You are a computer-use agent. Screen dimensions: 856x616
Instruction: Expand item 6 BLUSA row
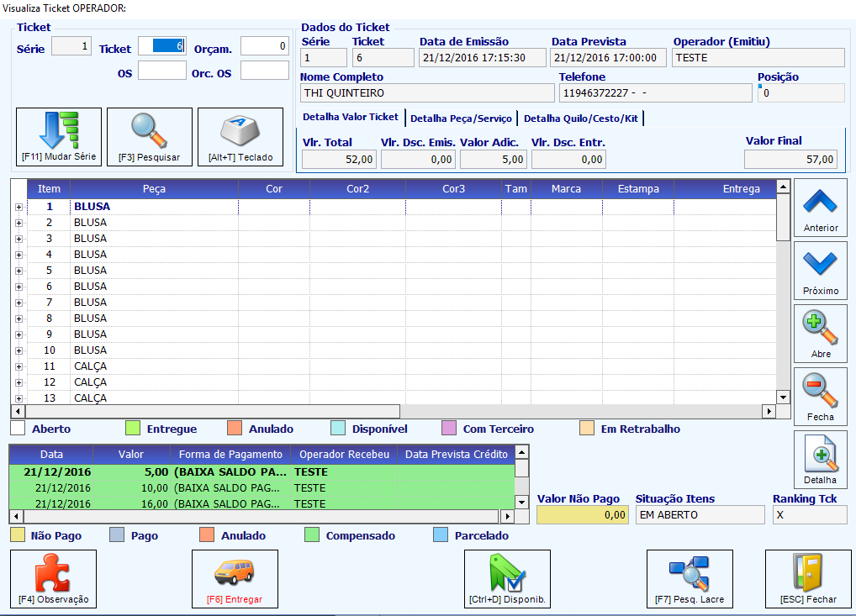tap(18, 287)
